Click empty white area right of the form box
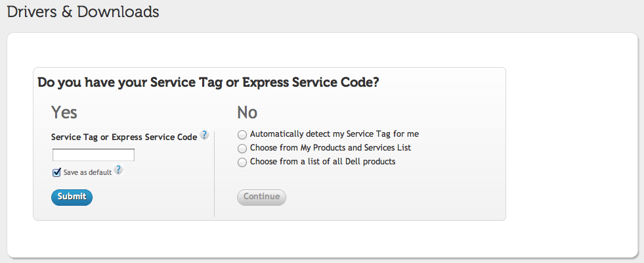 (x=571, y=145)
